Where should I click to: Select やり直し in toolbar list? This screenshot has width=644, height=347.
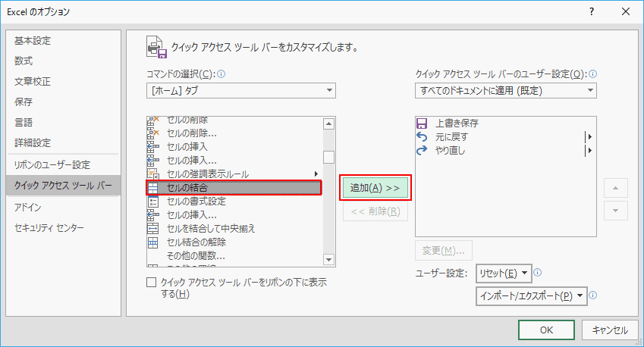[506, 151]
